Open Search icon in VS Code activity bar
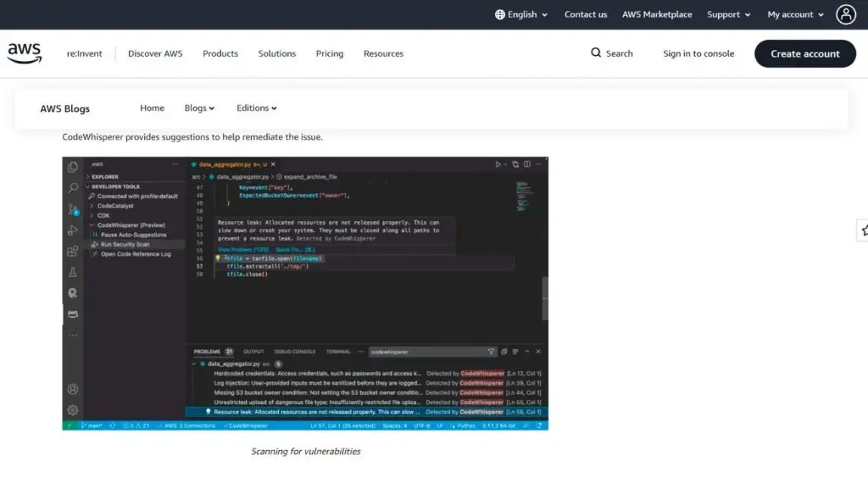The height and width of the screenshot is (488, 868). 73,188
